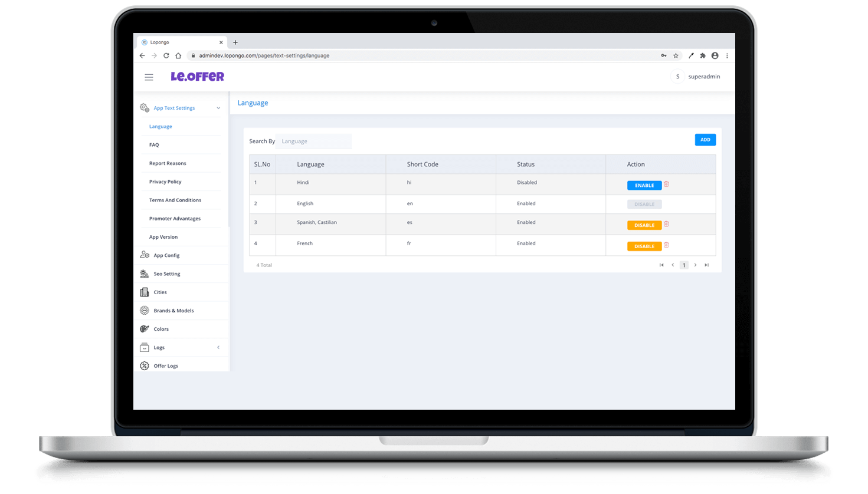Click the '4 Total' count text
The height and width of the screenshot is (494, 868).
click(x=264, y=265)
